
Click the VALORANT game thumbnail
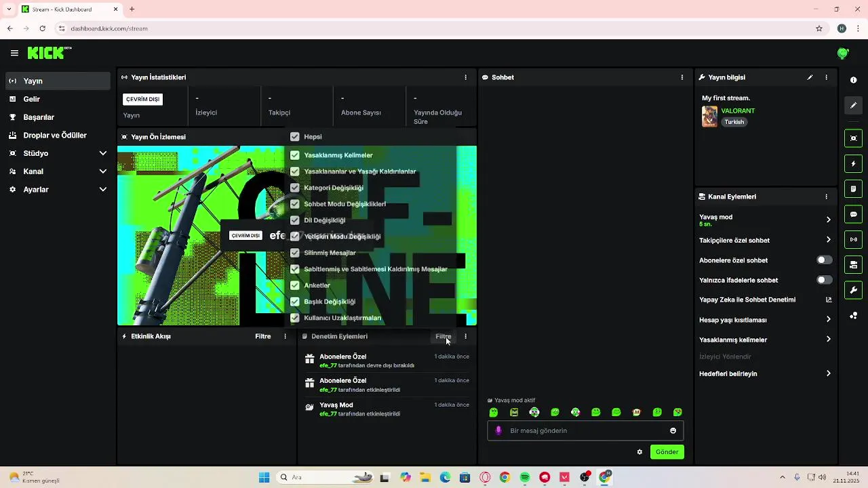click(x=709, y=117)
